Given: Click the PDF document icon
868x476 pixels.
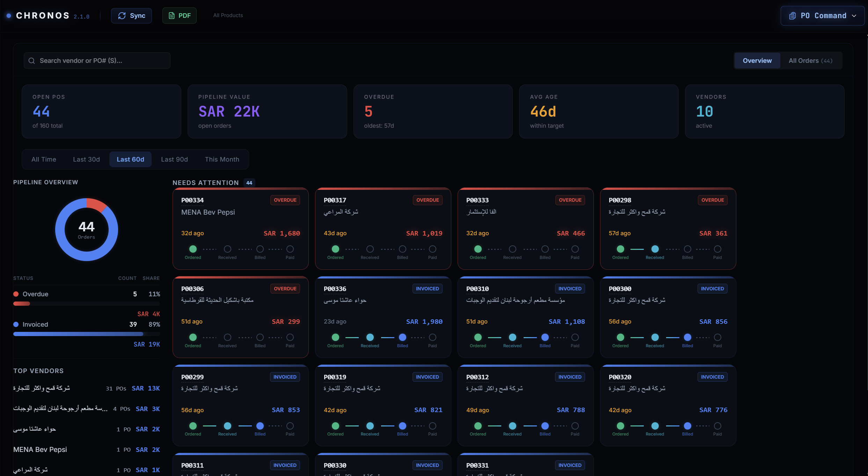Looking at the screenshot, I should coord(172,16).
